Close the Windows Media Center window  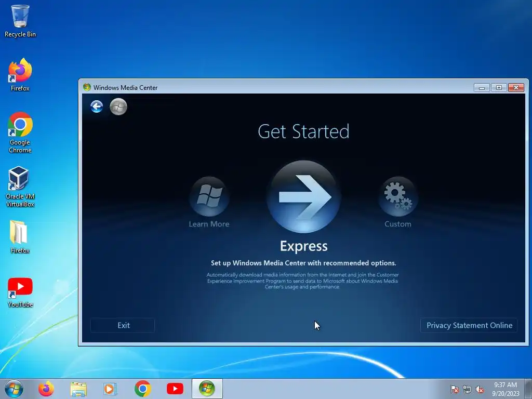(x=516, y=87)
